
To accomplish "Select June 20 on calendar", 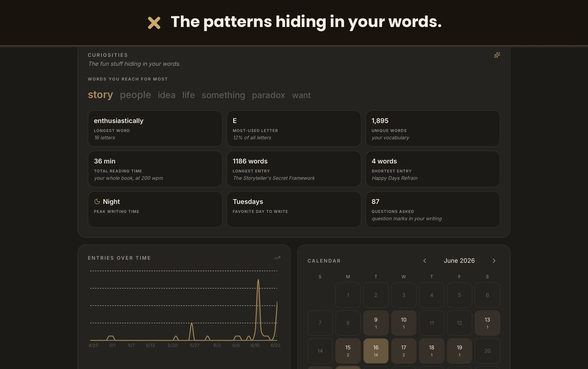I will tap(487, 351).
